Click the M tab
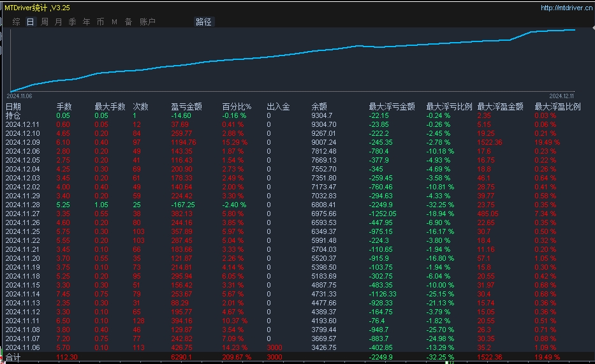 [114, 22]
